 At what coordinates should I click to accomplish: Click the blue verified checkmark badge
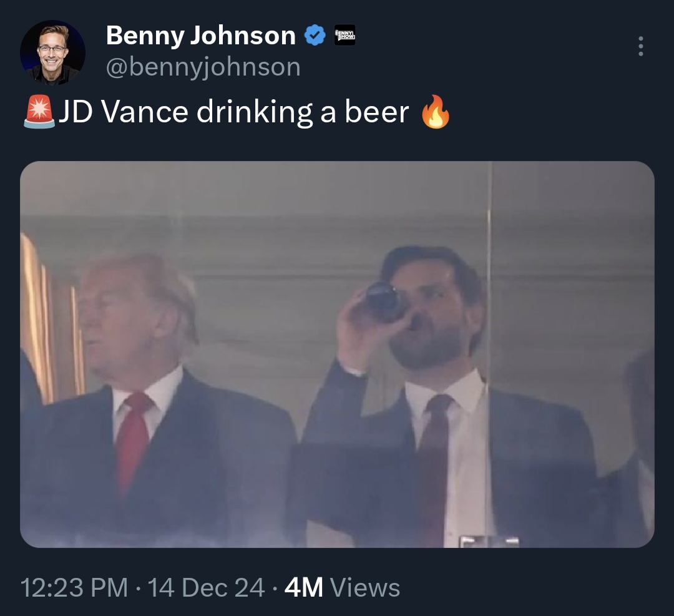tap(315, 36)
